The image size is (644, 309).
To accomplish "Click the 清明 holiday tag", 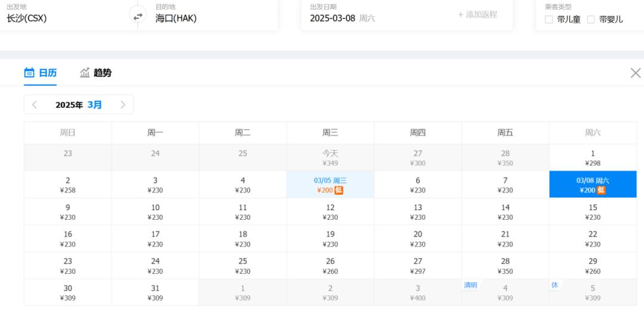I will coord(470,285).
